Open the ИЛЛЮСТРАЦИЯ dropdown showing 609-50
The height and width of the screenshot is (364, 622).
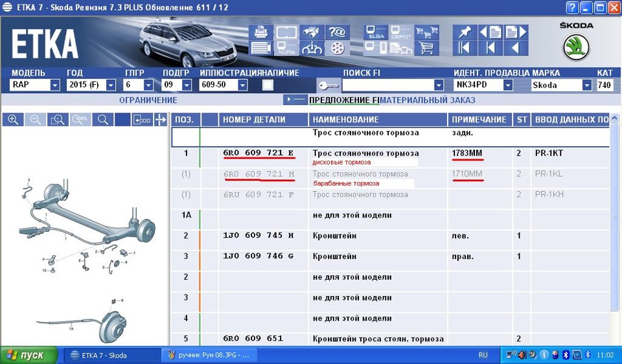click(243, 85)
